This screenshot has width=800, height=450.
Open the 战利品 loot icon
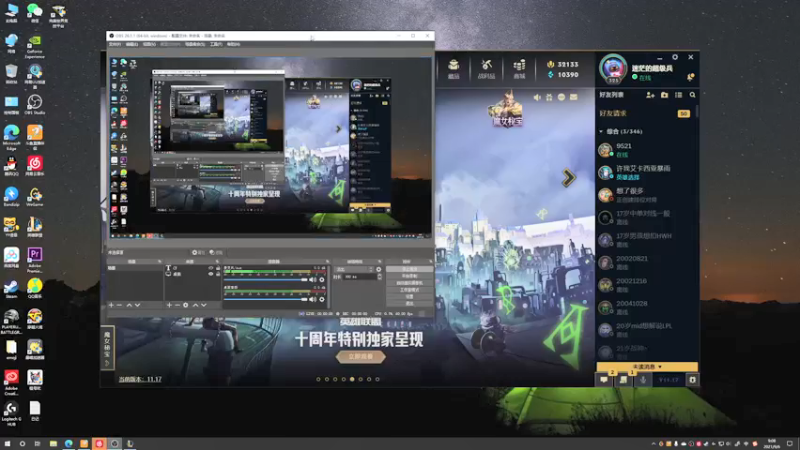click(486, 69)
